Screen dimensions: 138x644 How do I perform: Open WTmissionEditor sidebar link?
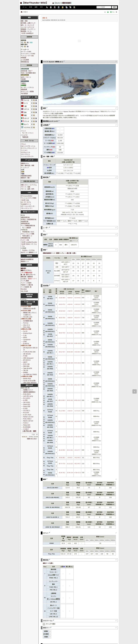27,196
